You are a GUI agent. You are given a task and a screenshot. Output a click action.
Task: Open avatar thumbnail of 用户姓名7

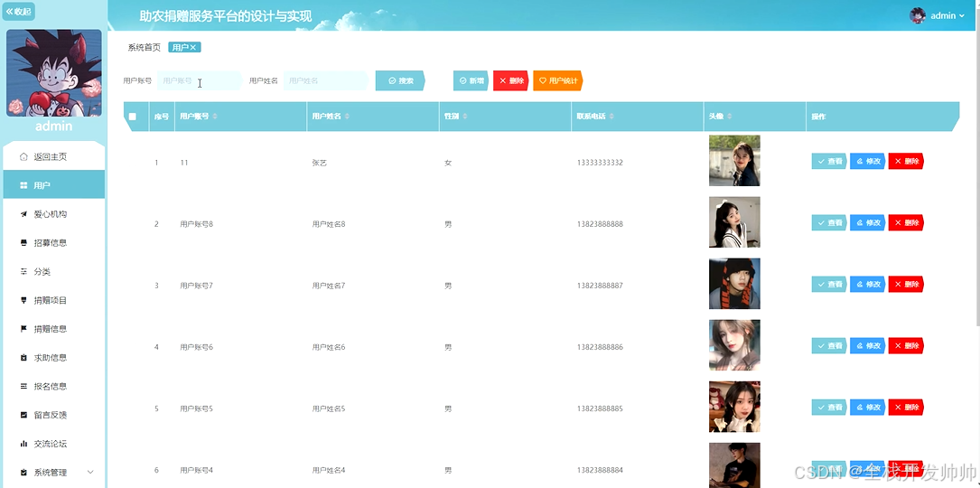[734, 284]
